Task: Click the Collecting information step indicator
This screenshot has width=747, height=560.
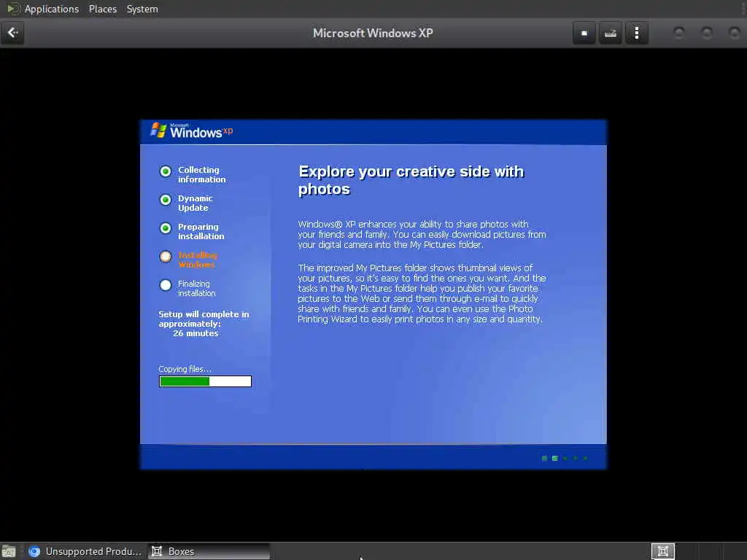Action: tap(166, 171)
